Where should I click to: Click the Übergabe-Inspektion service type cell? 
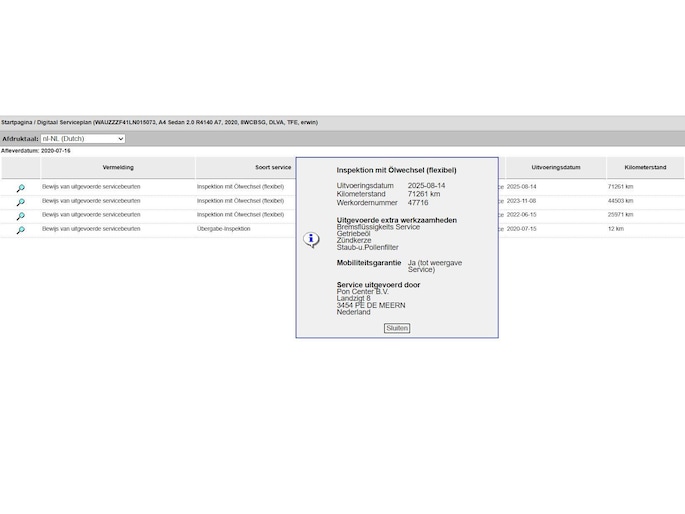point(224,229)
